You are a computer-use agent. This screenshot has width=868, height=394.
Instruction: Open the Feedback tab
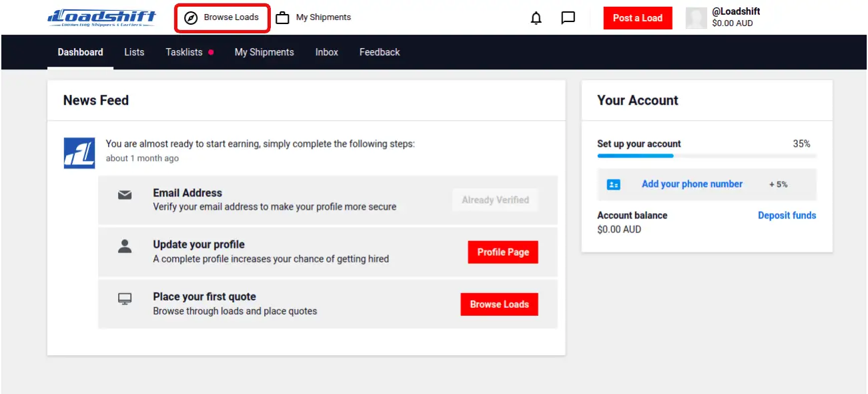(x=380, y=52)
